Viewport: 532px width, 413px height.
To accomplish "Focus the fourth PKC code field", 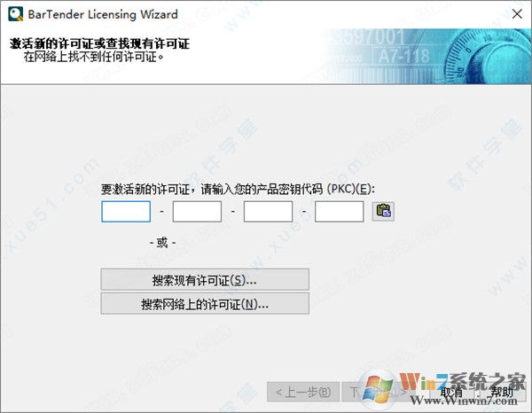I will coord(340,212).
